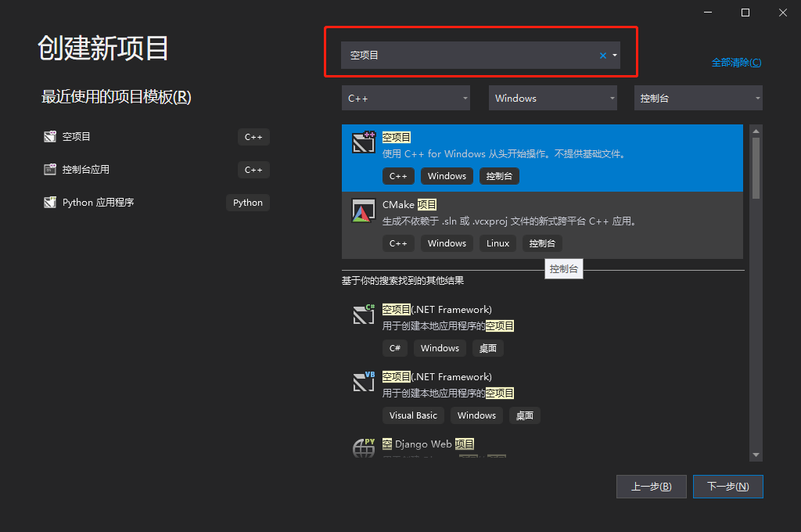This screenshot has width=801, height=532.
Task: Click the C++ tag on the CMake template
Action: 398,243
